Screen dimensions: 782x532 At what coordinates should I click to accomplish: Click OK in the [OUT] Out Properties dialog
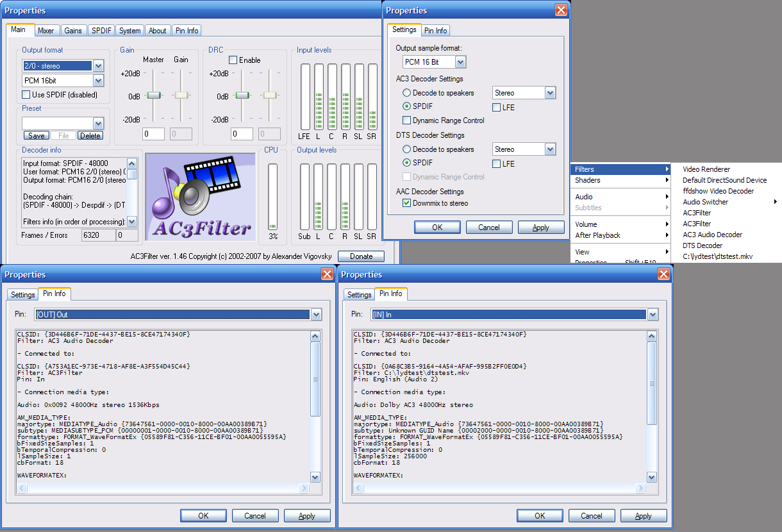pos(203,515)
